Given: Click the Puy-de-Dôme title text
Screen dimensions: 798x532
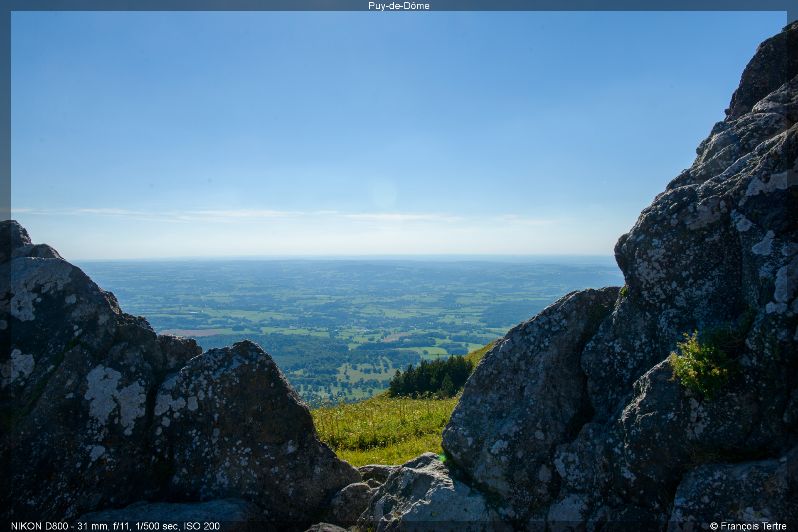Looking at the screenshot, I should pos(399,5).
